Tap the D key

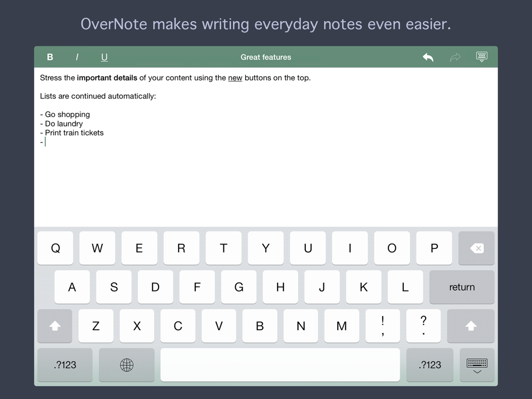155,287
